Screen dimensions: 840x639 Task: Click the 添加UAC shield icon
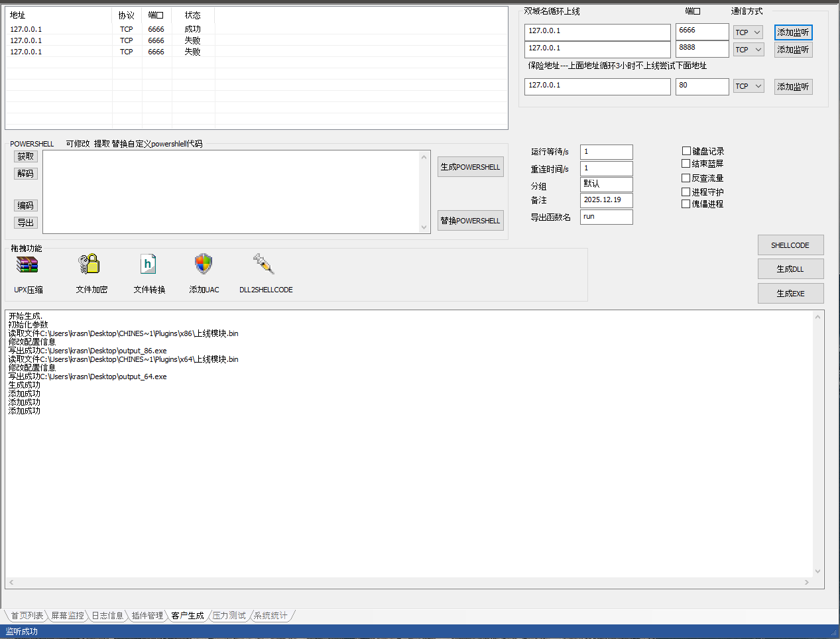[204, 264]
